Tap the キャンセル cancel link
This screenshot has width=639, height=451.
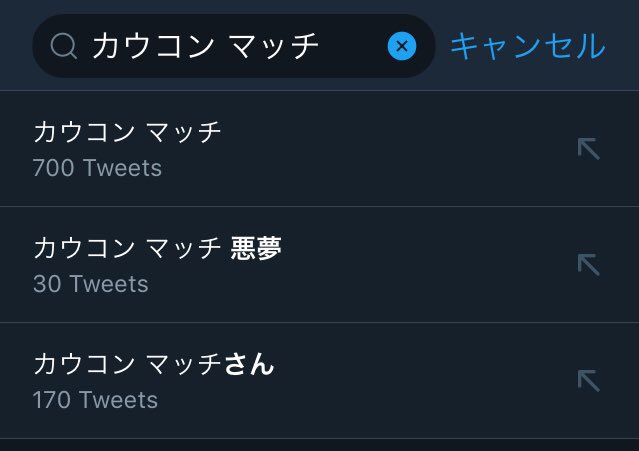tap(528, 46)
